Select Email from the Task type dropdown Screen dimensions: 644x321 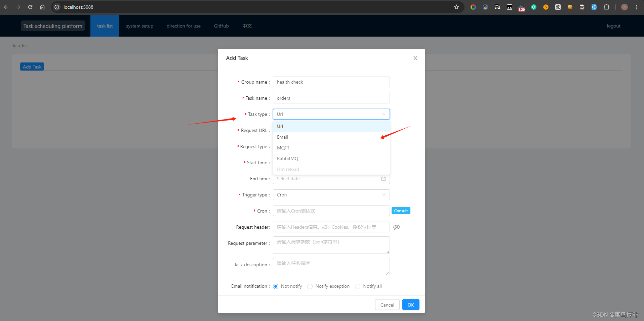point(282,137)
